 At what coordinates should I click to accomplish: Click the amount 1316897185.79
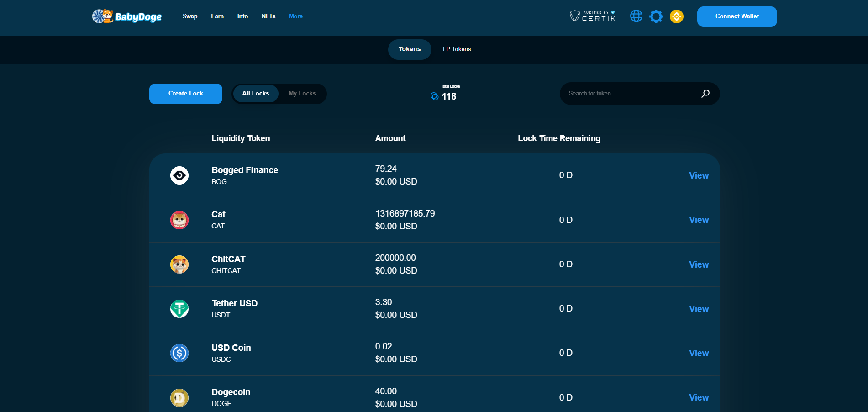click(x=405, y=213)
